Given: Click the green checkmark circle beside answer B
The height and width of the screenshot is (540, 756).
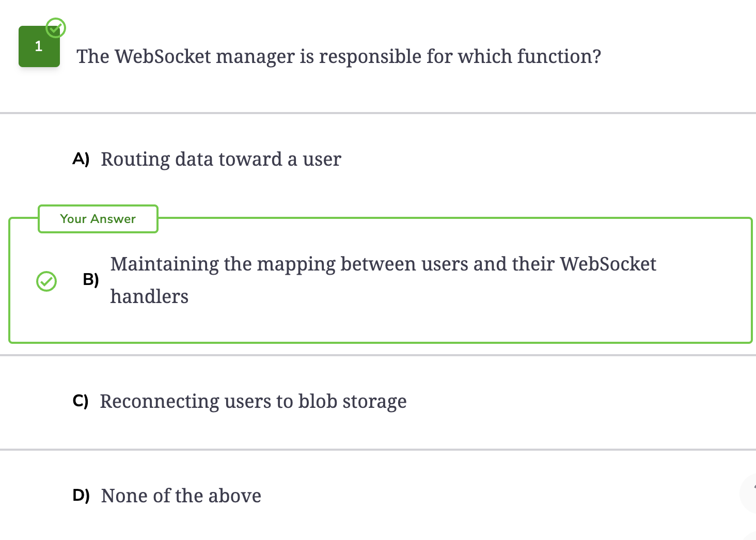Looking at the screenshot, I should [46, 281].
